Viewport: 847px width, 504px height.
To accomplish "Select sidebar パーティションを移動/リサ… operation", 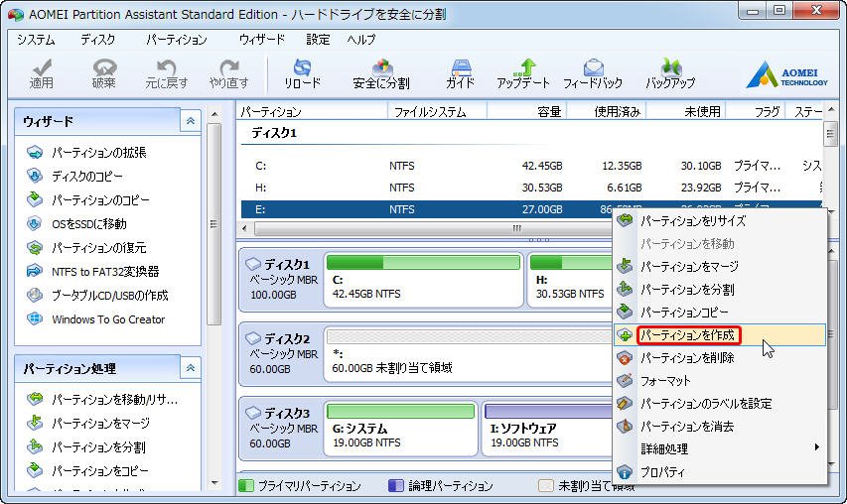I will 102,399.
